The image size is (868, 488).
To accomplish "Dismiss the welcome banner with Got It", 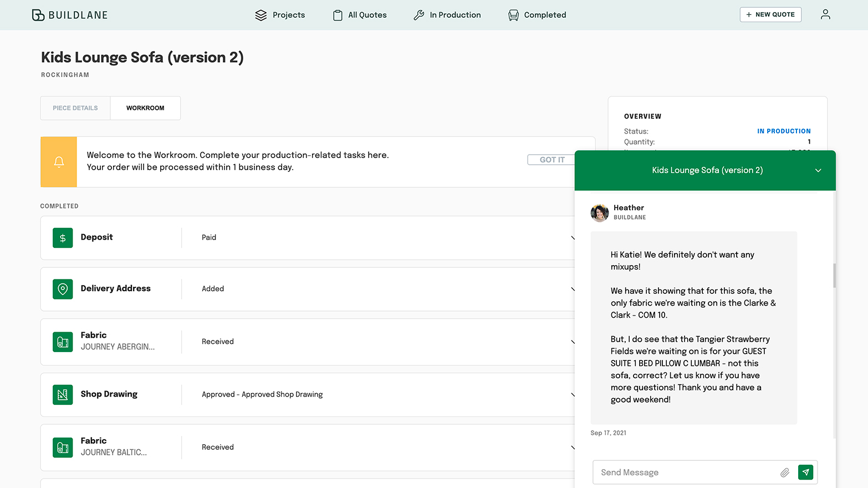I will [552, 160].
